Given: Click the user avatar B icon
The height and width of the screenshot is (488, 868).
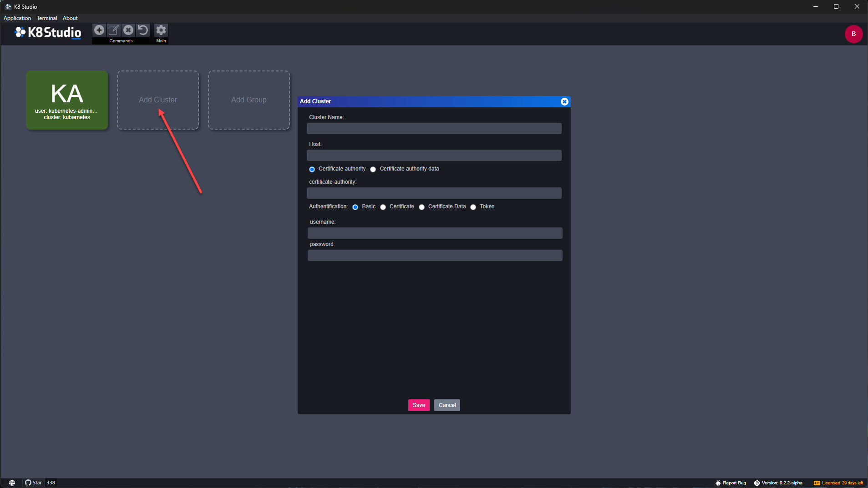Looking at the screenshot, I should point(853,34).
